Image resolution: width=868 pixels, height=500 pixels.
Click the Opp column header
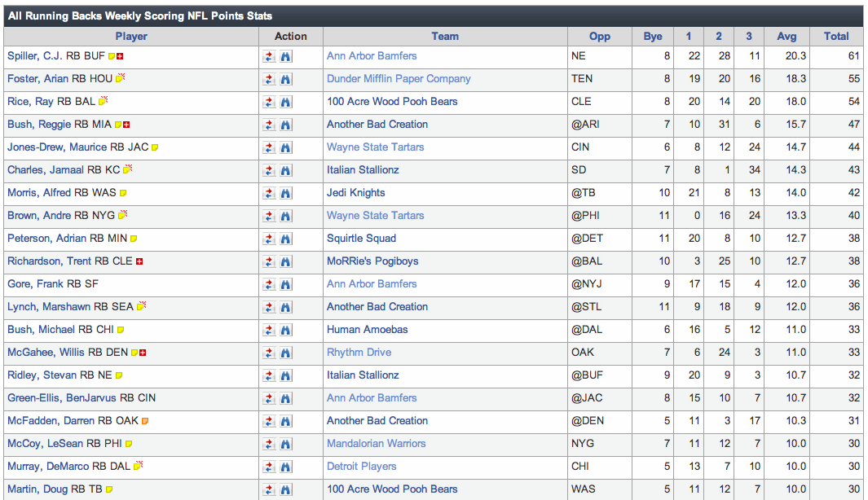click(600, 36)
